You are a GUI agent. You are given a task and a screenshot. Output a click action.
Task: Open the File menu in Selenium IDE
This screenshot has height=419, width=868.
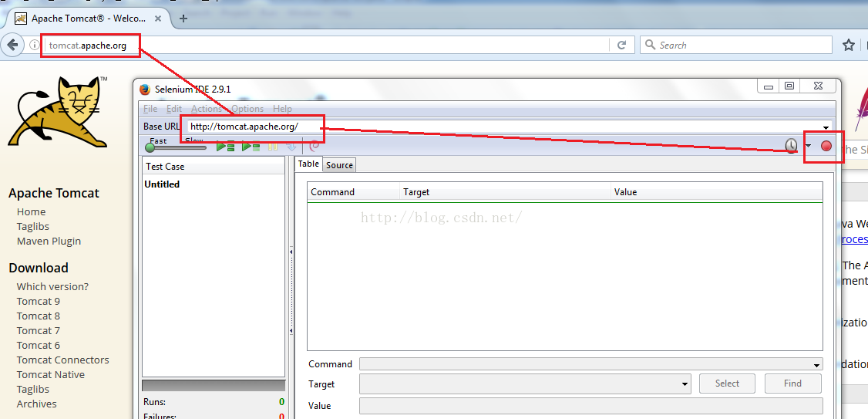click(x=150, y=109)
